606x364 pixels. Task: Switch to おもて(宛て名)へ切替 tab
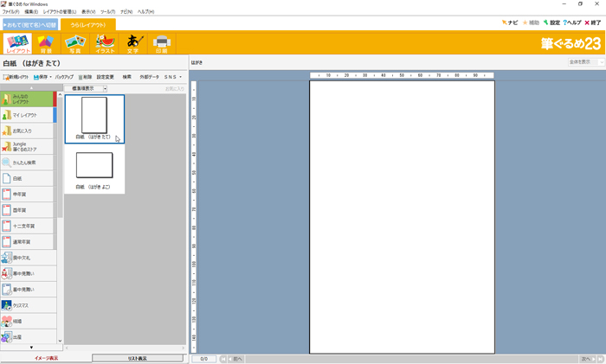29,24
